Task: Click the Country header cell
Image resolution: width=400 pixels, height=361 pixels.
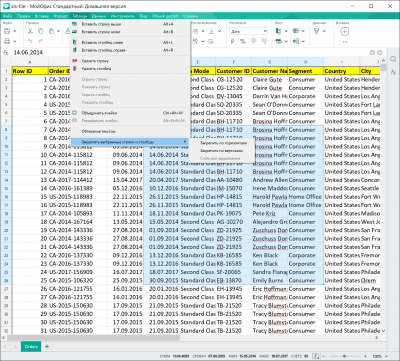Action: pyautogui.click(x=342, y=71)
